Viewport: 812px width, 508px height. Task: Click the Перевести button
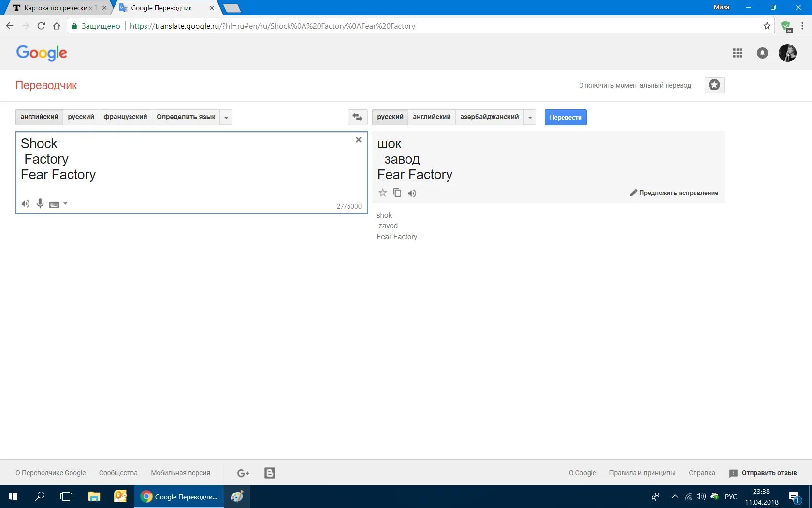pos(565,118)
